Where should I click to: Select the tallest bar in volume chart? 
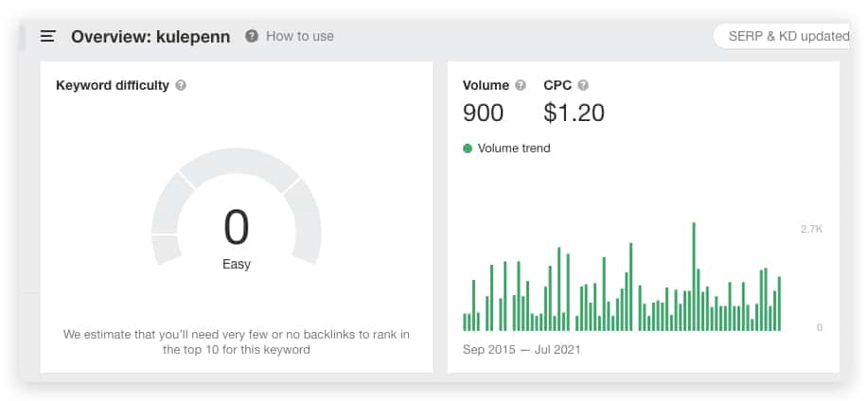click(694, 276)
